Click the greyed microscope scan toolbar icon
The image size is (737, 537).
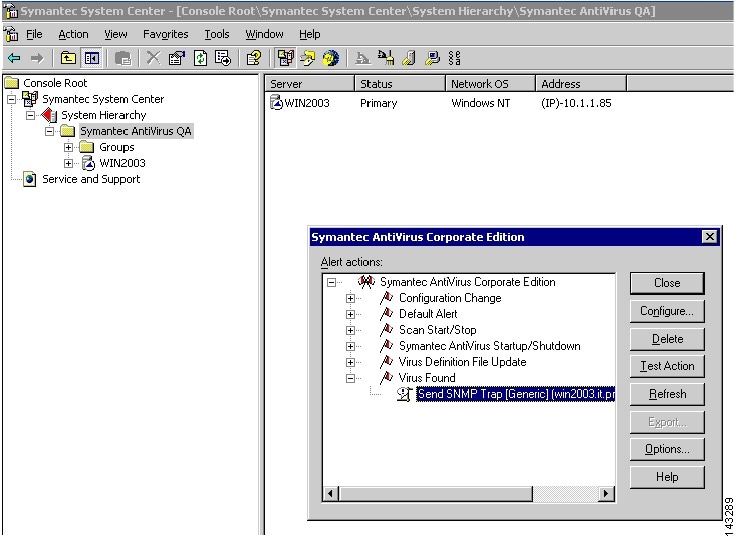[x=362, y=58]
